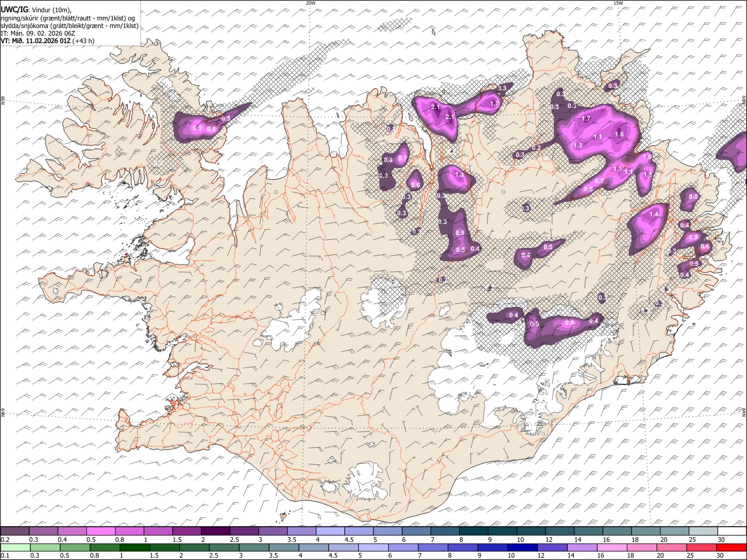Click the 20W longitude label
Viewport: 747px width, 560px height.
[x=310, y=3]
